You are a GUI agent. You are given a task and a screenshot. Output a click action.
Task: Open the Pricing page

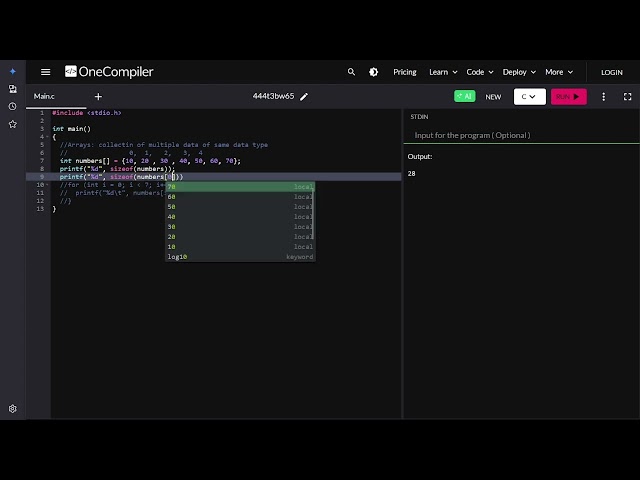pyautogui.click(x=404, y=72)
